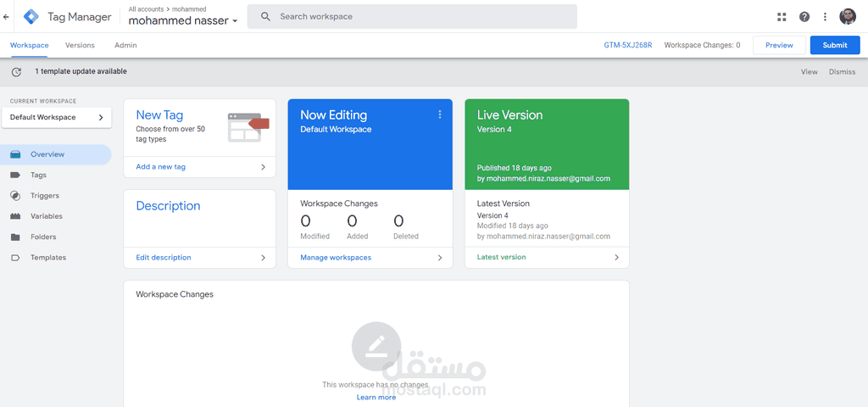The width and height of the screenshot is (868, 407).
Task: Click the Workspace Changes: 0 counter
Action: (x=702, y=46)
